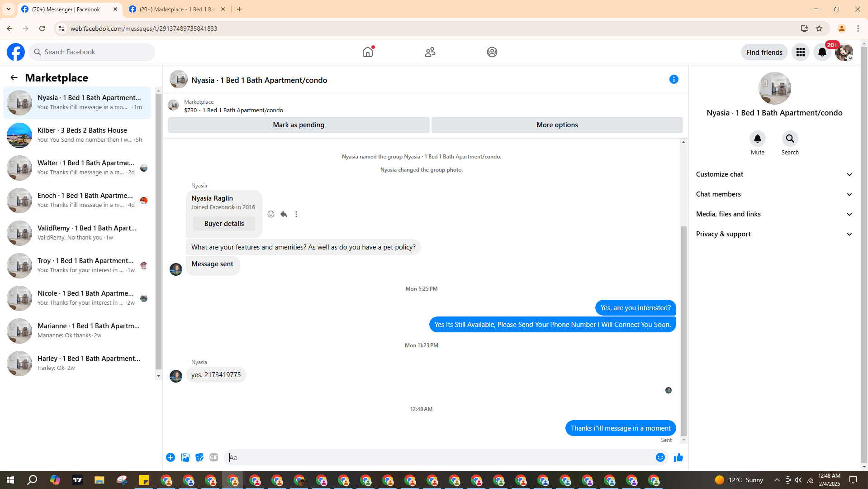Expand Privacy & support section
Viewport: 868px width, 489px height.
[x=774, y=234]
